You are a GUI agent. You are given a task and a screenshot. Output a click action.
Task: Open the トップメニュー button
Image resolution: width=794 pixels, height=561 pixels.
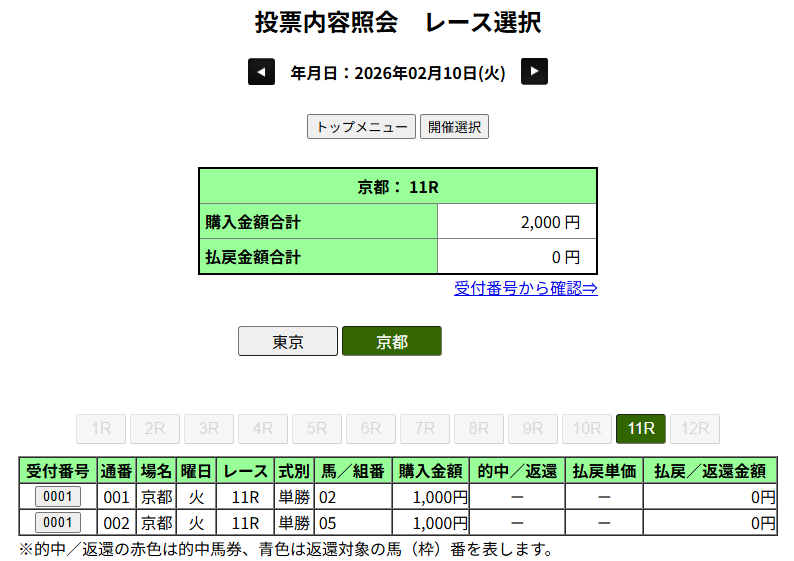click(361, 127)
